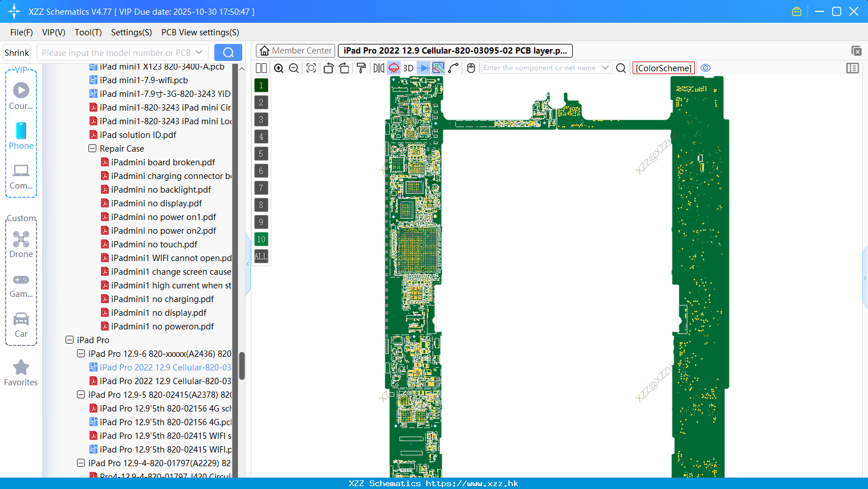Open the VIP(V) menu

tap(54, 32)
